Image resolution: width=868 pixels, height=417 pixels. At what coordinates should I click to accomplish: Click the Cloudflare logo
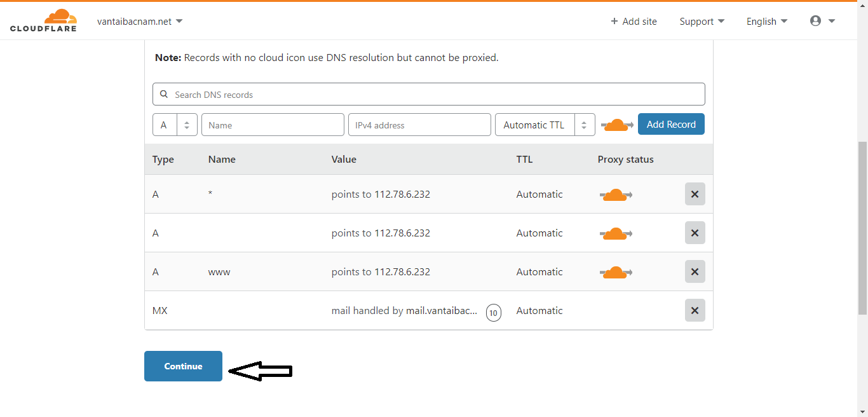click(43, 20)
